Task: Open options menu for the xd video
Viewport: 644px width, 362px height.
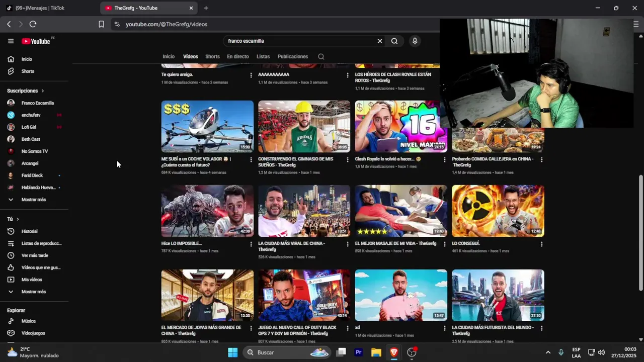Action: click(444, 328)
